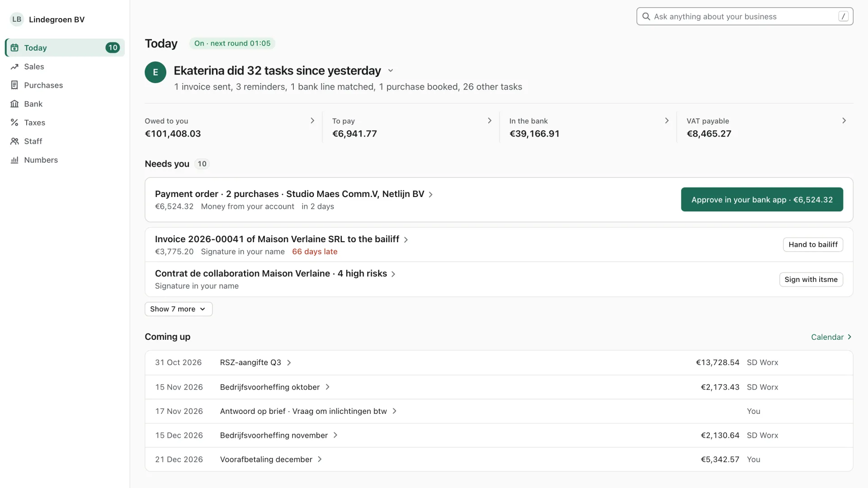
Task: Open Owed to you chevron
Action: [x=312, y=121]
